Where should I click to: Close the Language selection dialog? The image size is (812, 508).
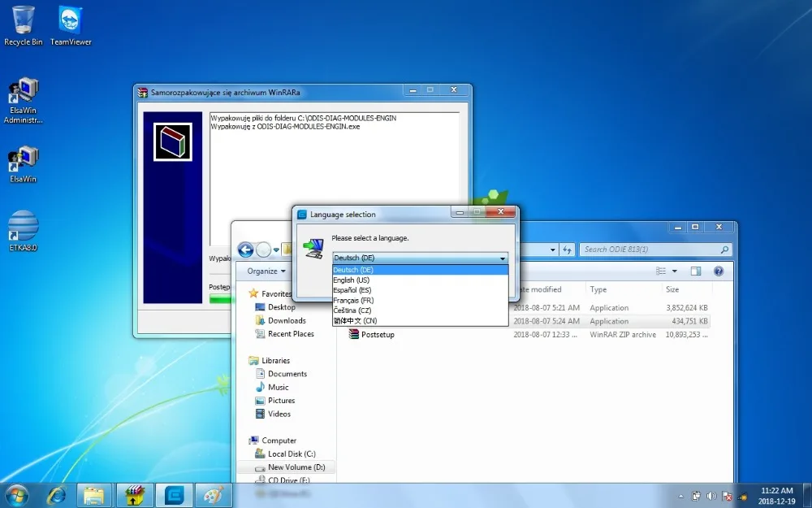coord(500,211)
